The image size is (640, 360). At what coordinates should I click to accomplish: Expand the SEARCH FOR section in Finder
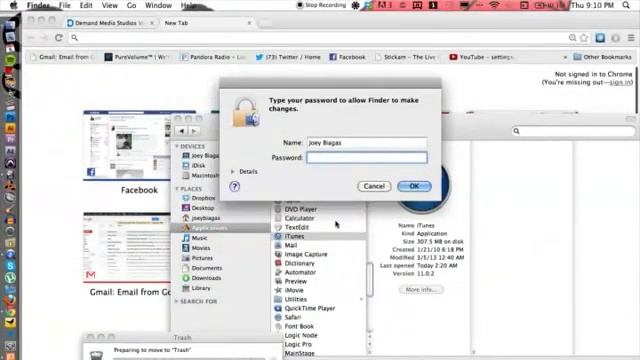tap(177, 301)
